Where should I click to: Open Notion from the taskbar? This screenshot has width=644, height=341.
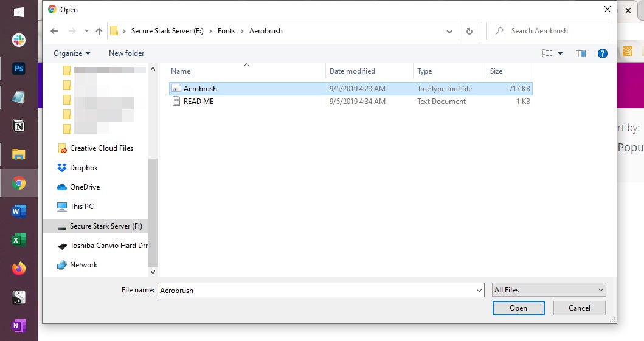pos(19,126)
